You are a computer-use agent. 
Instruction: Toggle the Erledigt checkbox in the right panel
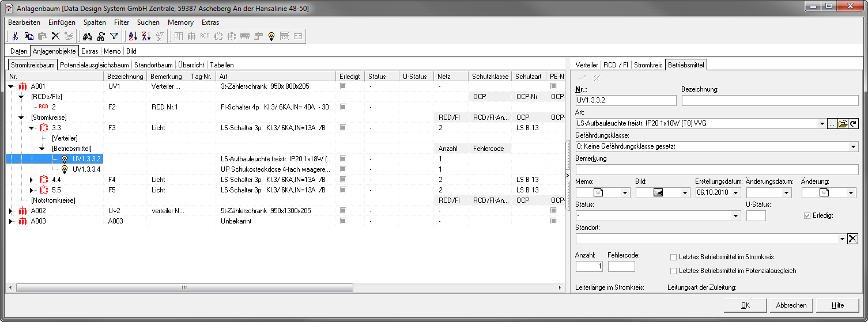807,215
